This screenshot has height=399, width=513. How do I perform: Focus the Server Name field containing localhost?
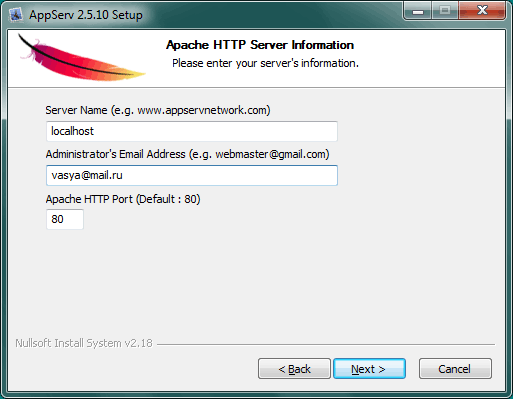click(x=192, y=131)
